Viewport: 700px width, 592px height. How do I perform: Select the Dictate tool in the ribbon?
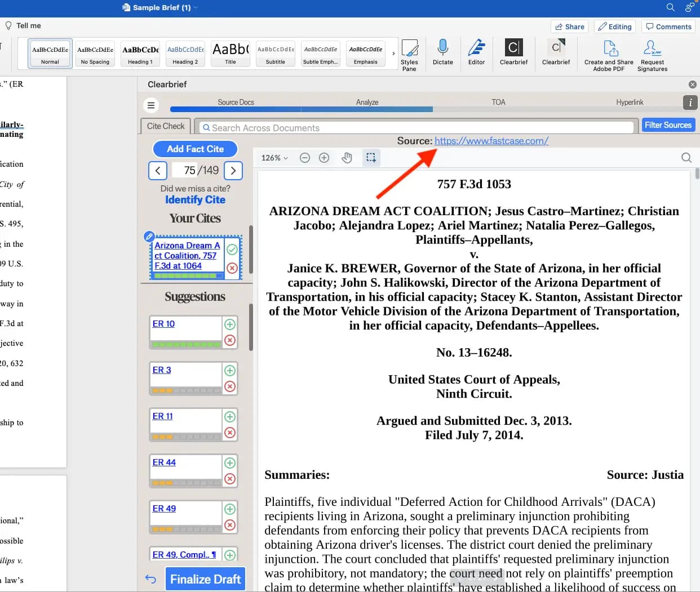click(443, 54)
